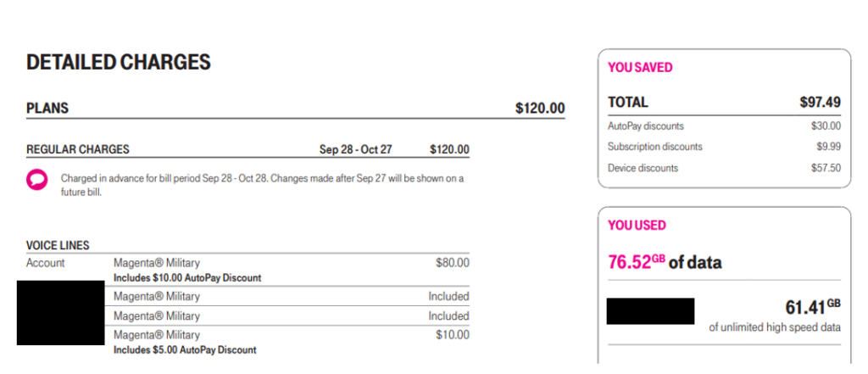Click the PLANS section title
Image resolution: width=868 pixels, height=374 pixels.
pyautogui.click(x=47, y=108)
